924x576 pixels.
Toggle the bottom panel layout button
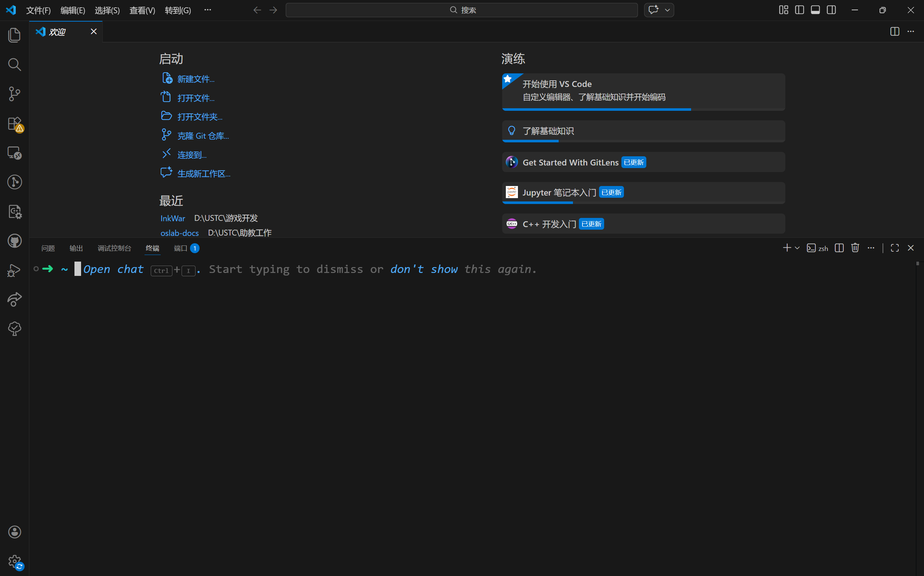pyautogui.click(x=815, y=10)
